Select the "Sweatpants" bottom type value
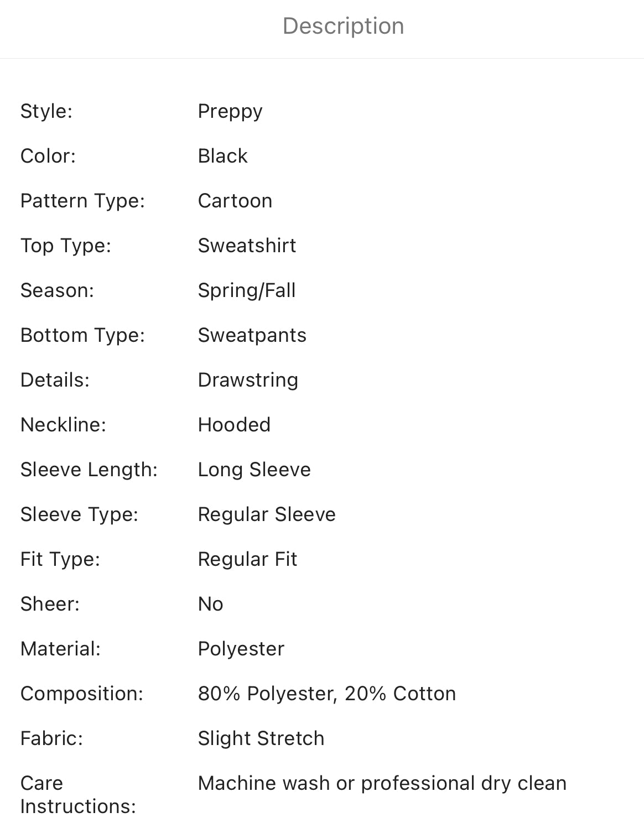 pyautogui.click(x=252, y=335)
